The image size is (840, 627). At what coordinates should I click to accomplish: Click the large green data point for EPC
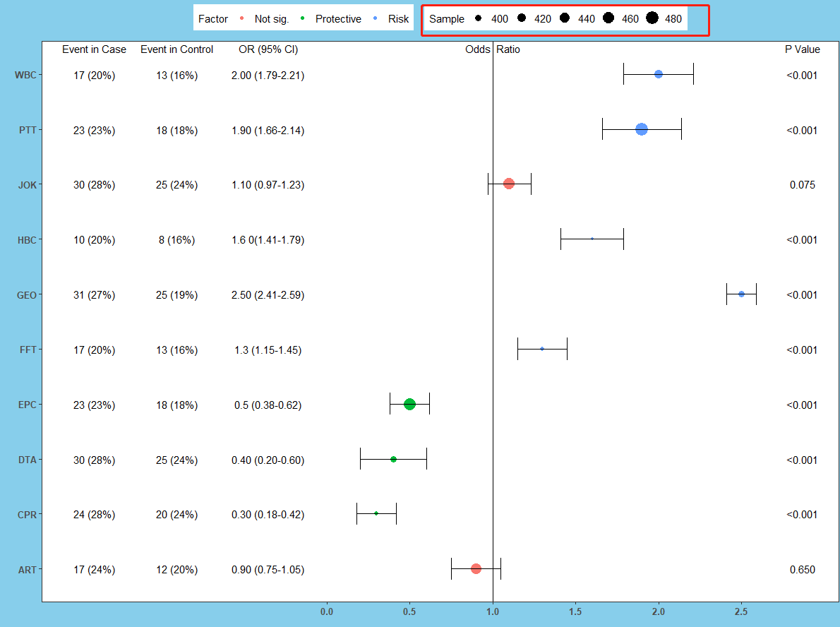[409, 404]
